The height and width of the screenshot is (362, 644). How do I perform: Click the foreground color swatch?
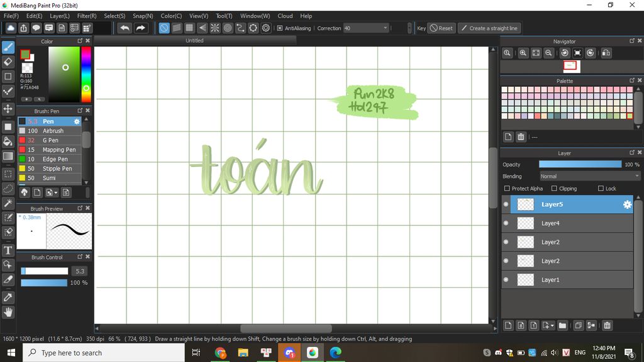[25, 54]
